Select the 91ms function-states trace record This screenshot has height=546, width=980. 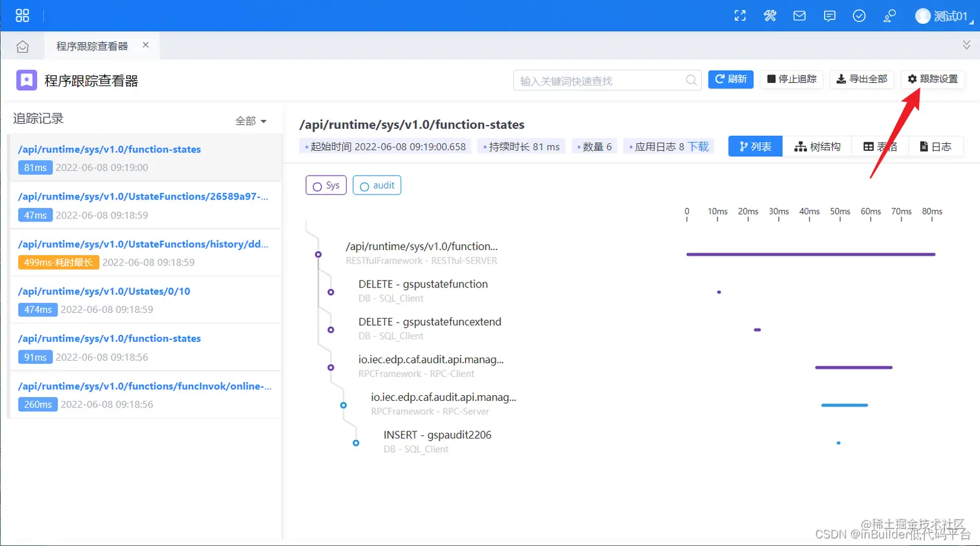pos(145,347)
